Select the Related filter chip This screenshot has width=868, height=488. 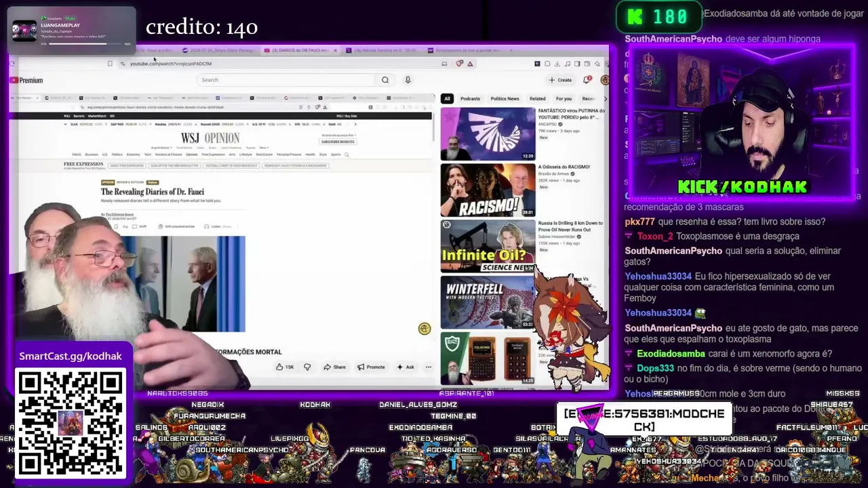tap(537, 99)
